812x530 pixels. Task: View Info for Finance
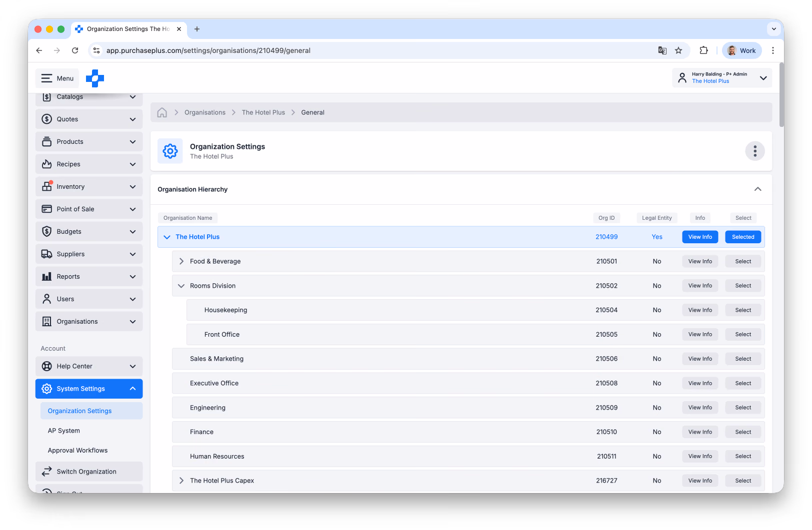tap(700, 432)
